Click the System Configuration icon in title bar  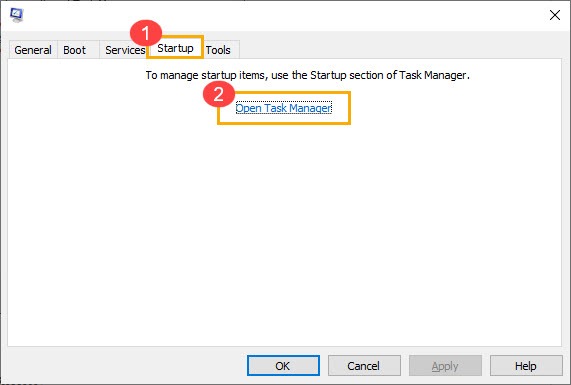(17, 15)
